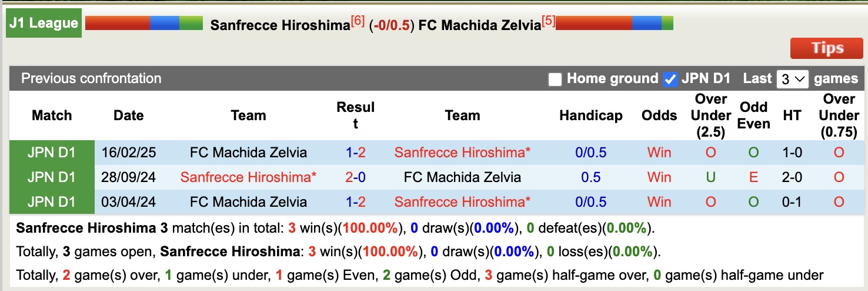Click the Over Under (2.5) column header
This screenshot has width=868, height=291.
[x=711, y=115]
